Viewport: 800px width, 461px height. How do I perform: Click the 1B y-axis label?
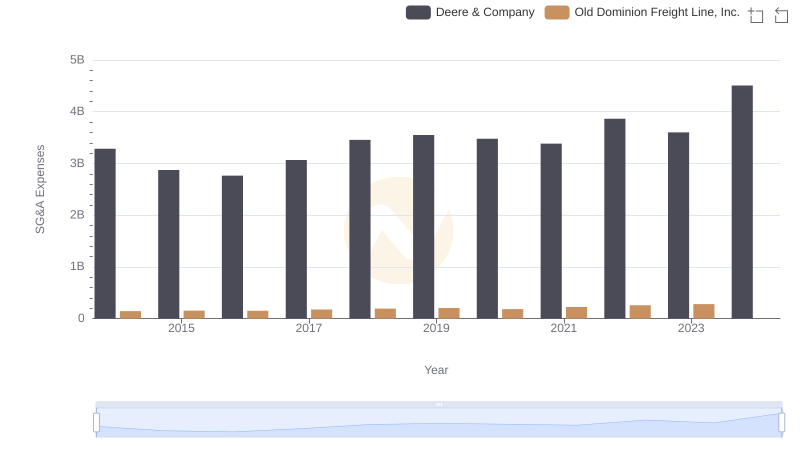coord(77,266)
